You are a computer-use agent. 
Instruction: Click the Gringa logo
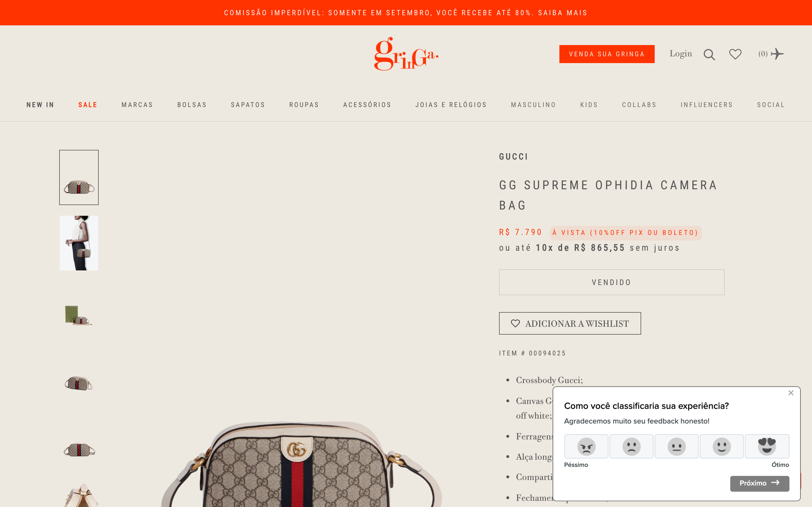tap(406, 54)
